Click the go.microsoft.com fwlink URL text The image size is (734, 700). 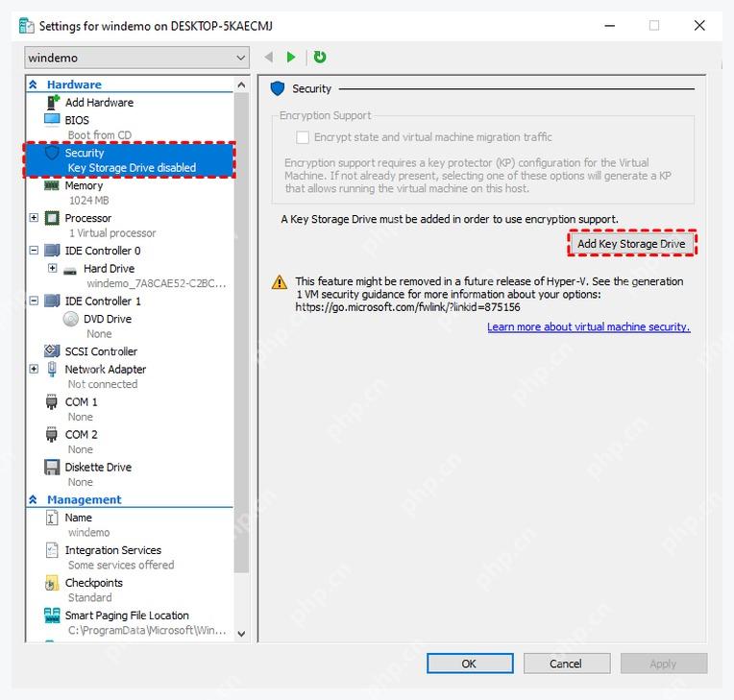[407, 307]
